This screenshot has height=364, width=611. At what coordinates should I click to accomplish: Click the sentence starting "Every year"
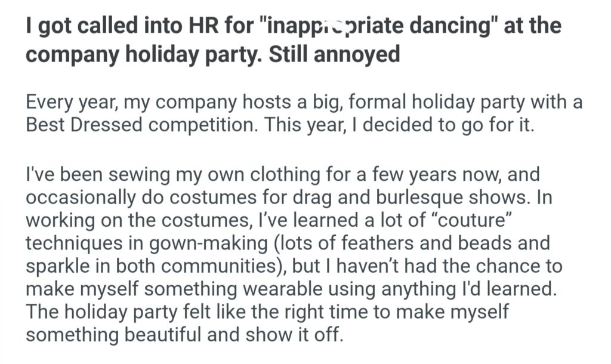(x=304, y=103)
